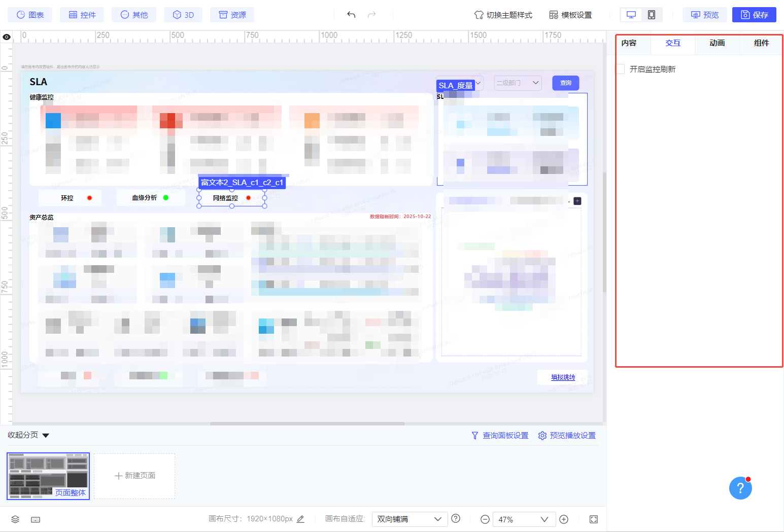
Task: Redo the undone action
Action: pyautogui.click(x=371, y=15)
